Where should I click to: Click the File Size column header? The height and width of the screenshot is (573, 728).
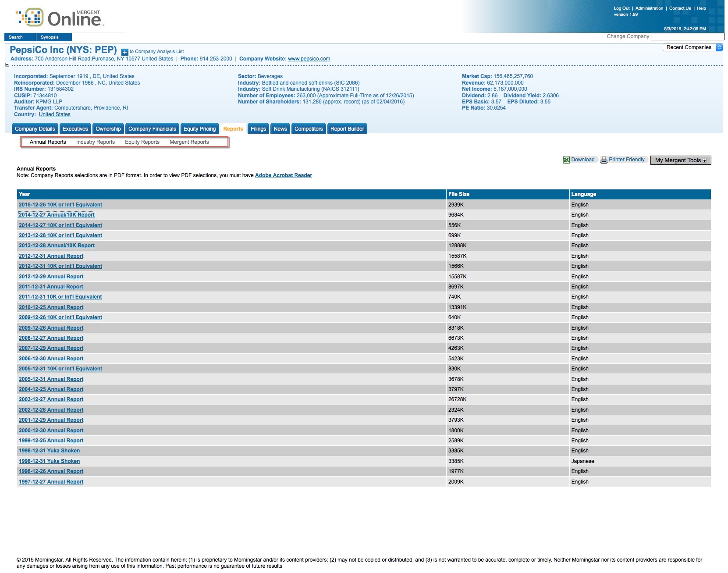508,194
